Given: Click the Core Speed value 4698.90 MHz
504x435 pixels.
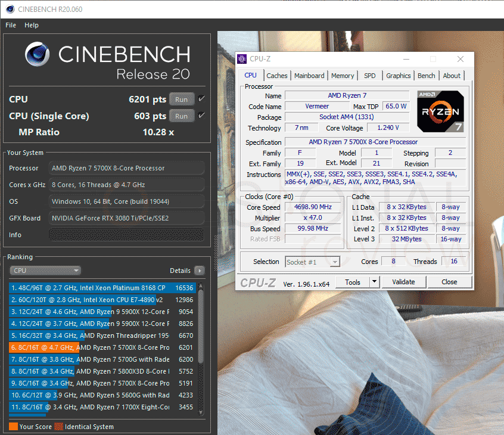Looking at the screenshot, I should tap(313, 207).
